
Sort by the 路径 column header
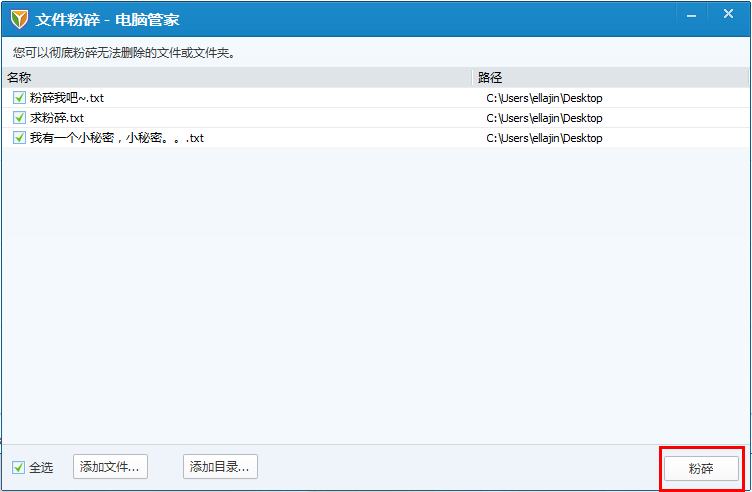click(611, 77)
